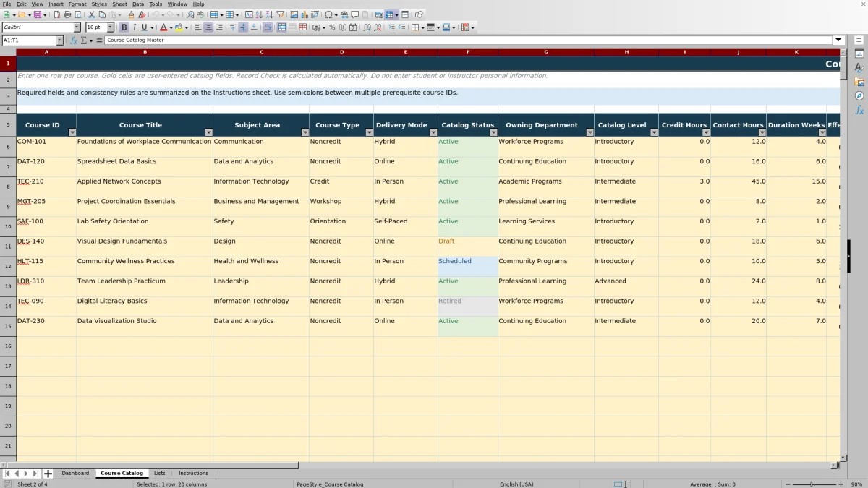Screen dimensions: 868x488
Task: Click the Export as PDF icon
Action: 56,14
